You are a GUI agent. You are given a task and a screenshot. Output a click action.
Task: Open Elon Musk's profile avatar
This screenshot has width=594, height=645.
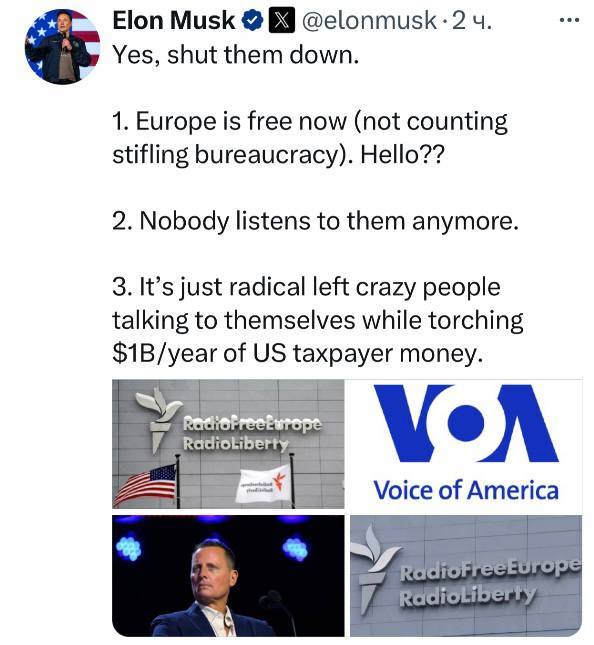point(62,46)
